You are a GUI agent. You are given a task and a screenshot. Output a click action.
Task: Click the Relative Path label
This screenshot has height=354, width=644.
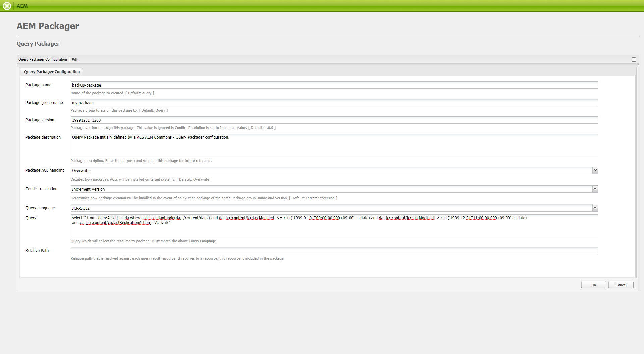(37, 251)
